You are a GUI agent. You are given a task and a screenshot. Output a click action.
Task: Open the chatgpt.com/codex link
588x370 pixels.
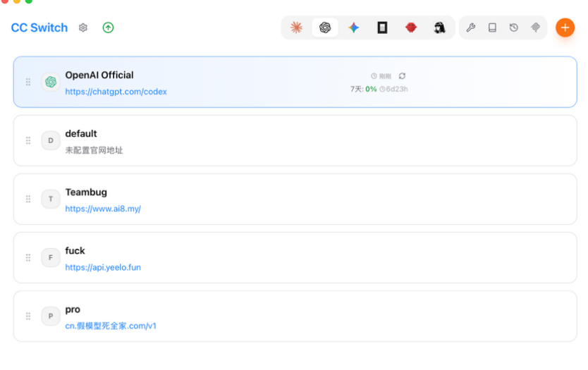click(116, 92)
